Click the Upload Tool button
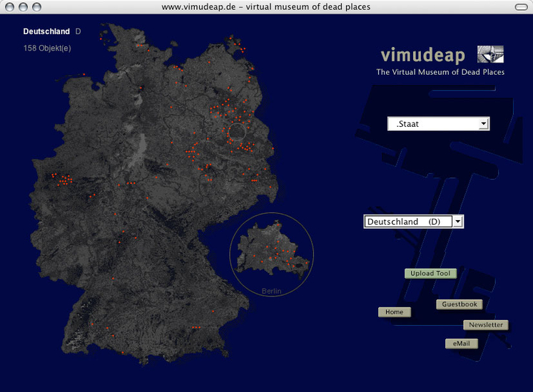 (x=430, y=274)
